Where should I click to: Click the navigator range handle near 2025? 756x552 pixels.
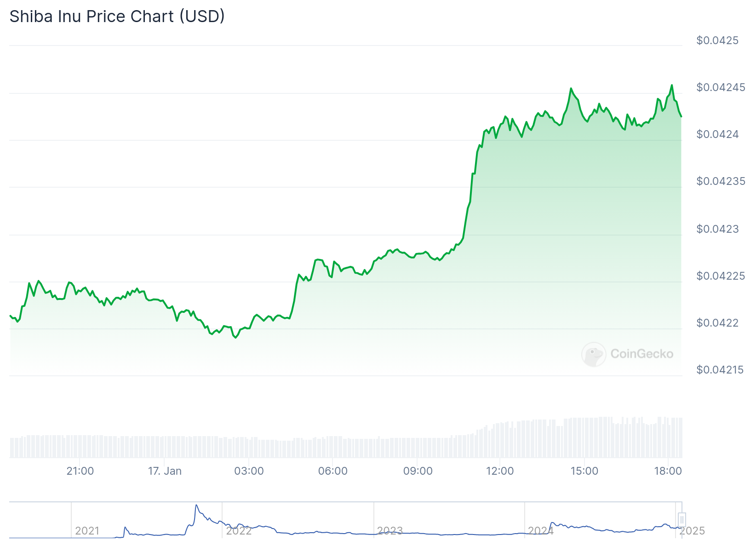[x=682, y=520]
